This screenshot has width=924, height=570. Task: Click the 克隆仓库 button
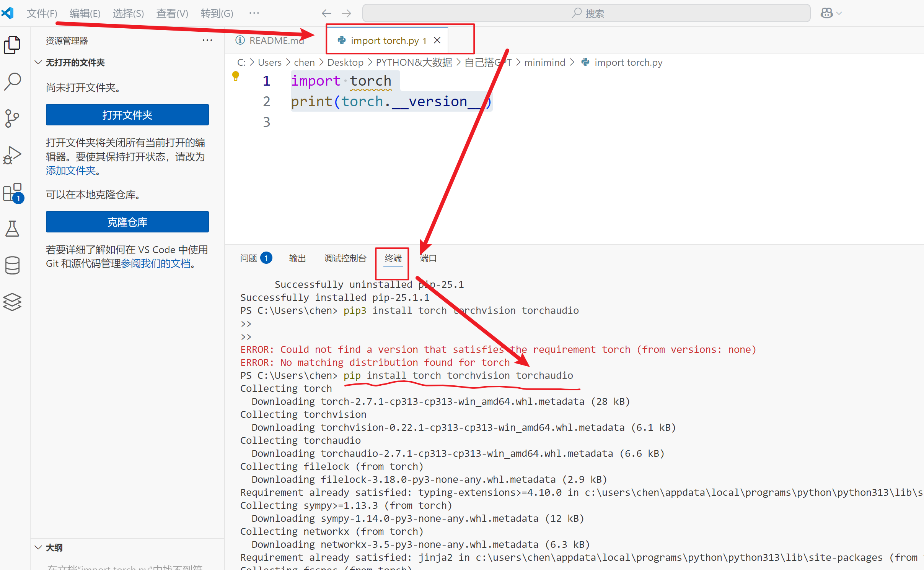127,222
